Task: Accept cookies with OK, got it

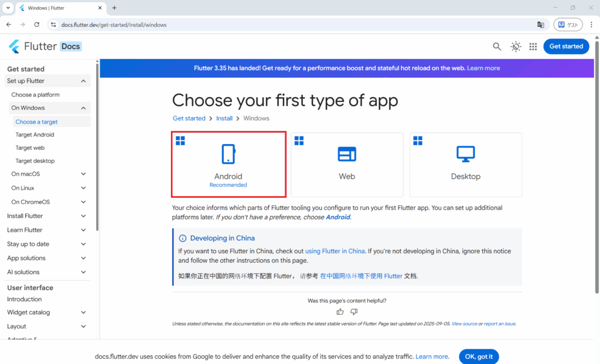Action: click(479, 356)
